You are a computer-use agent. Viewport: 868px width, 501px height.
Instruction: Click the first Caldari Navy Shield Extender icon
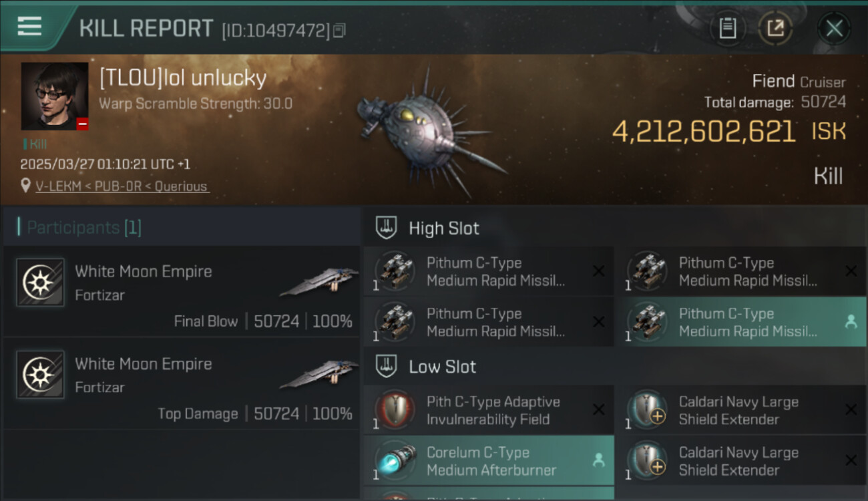click(647, 410)
